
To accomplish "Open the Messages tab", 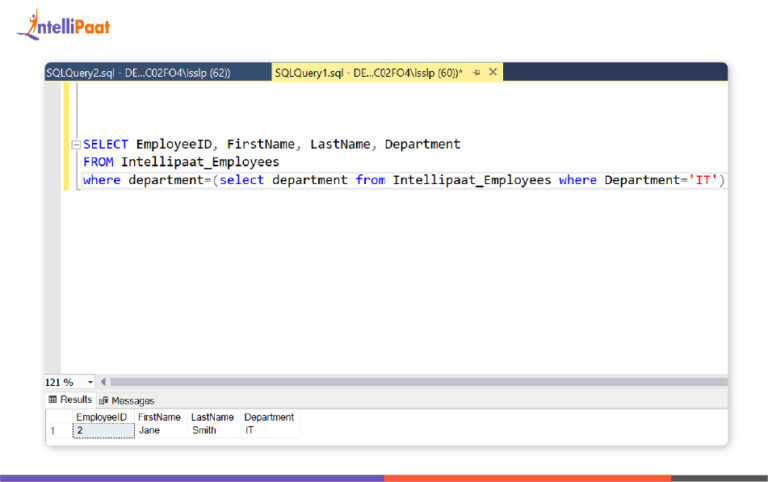I will point(127,401).
